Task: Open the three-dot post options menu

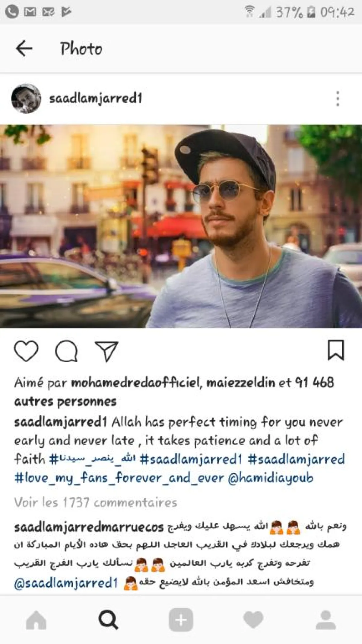Action: [338, 98]
